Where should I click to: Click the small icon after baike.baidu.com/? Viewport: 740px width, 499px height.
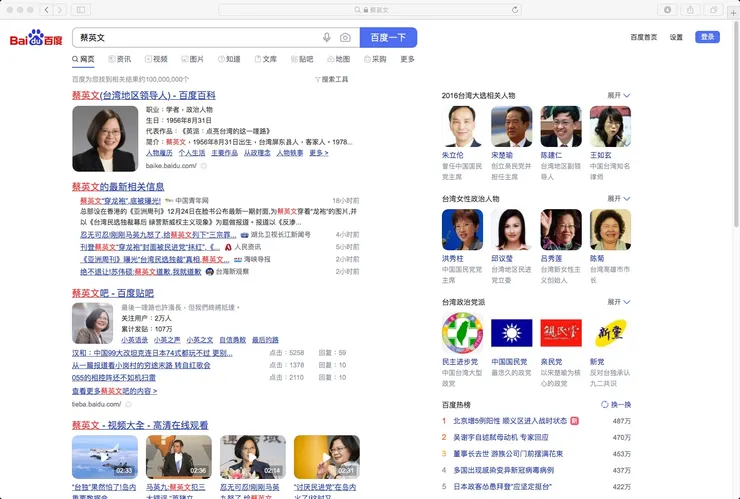pos(204,166)
